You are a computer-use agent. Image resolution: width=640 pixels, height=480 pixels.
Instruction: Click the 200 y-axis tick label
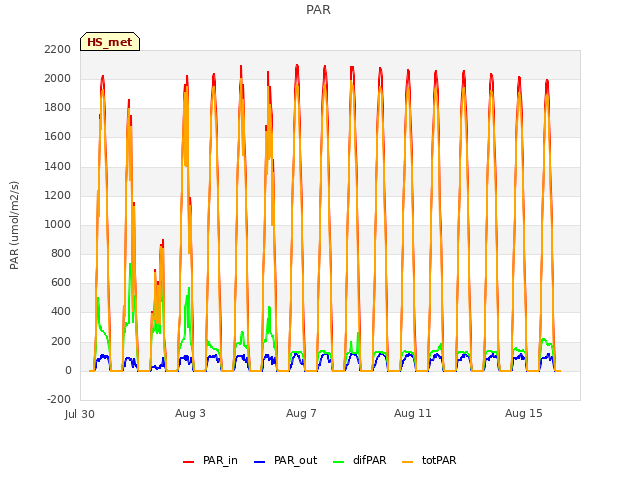pos(61,341)
